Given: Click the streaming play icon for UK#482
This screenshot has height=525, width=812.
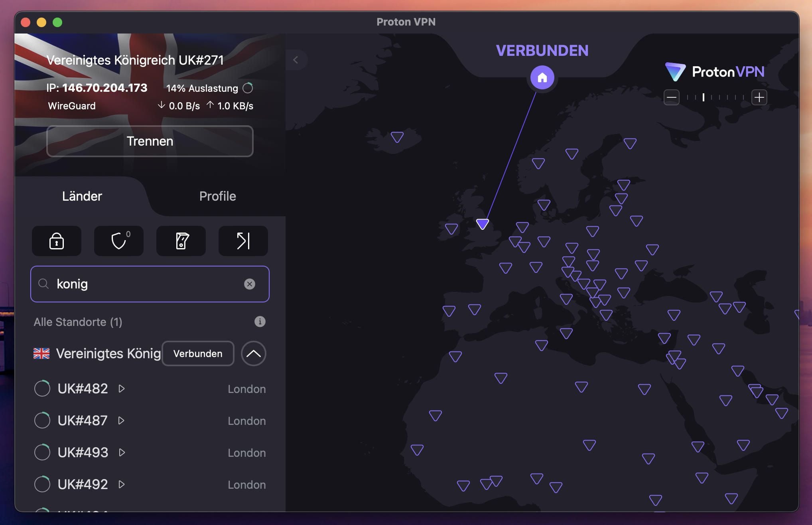Looking at the screenshot, I should [x=122, y=389].
